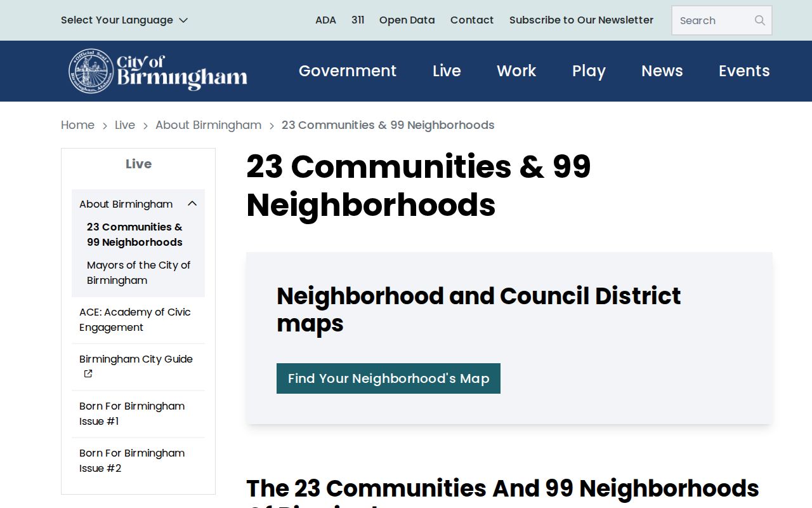
Task: Open the Play main menu
Action: coord(589,71)
